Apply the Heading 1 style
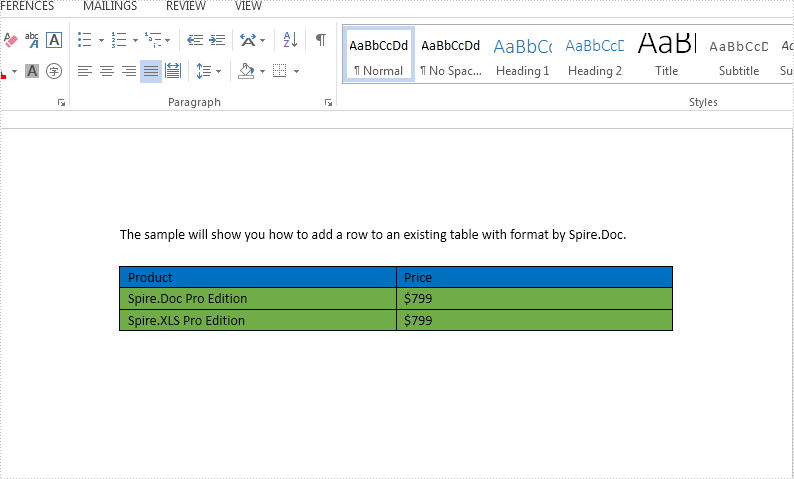Viewport: 794px width, 479px height. (x=523, y=54)
